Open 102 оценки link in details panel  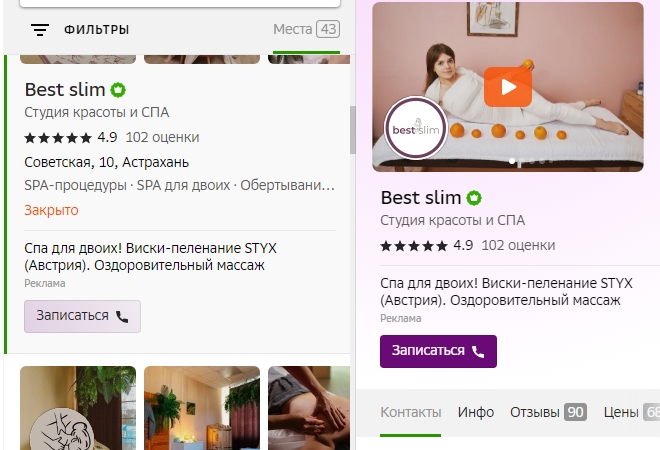tap(518, 245)
